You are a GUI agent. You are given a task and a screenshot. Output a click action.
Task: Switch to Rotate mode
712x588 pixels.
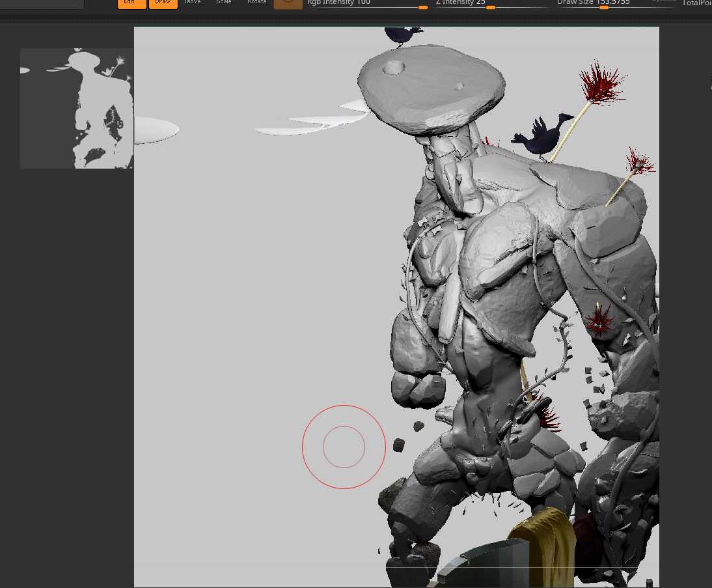[256, 3]
